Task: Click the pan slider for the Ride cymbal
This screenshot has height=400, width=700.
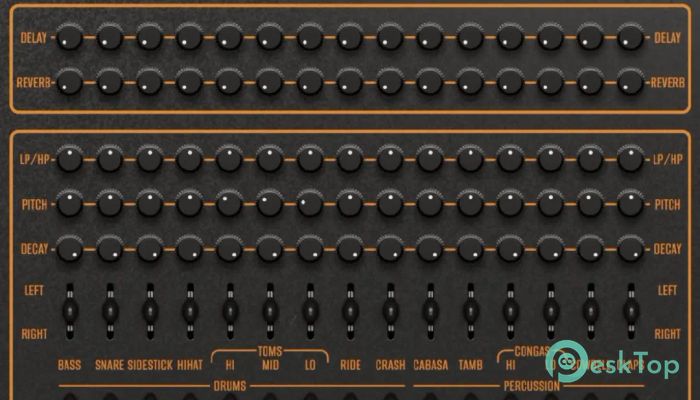Action: [349, 312]
